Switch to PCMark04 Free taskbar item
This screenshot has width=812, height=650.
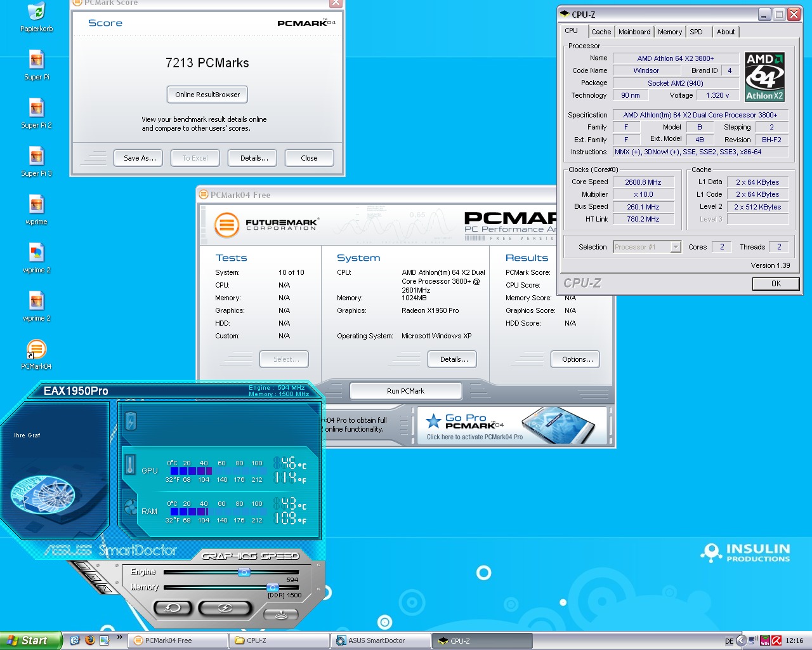pos(178,640)
